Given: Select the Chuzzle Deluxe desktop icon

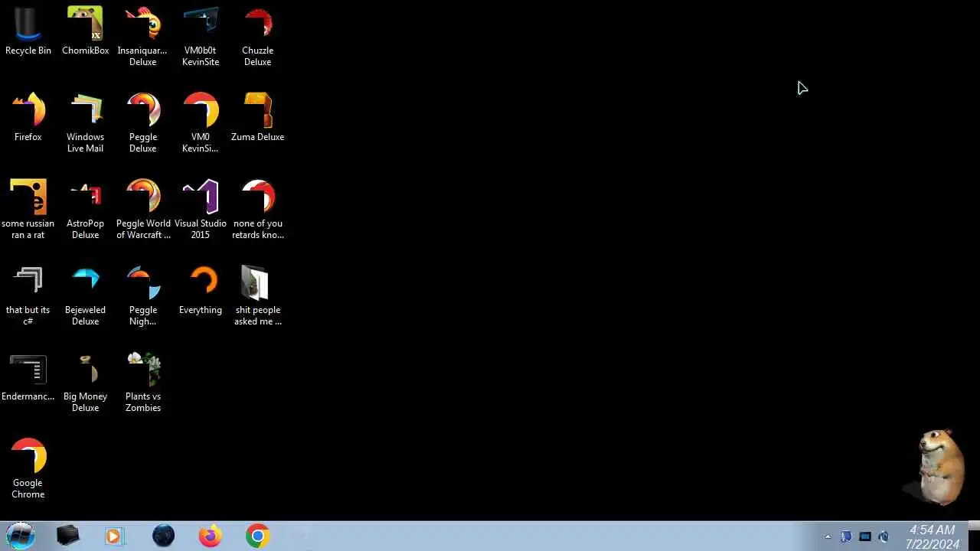Looking at the screenshot, I should click(x=258, y=37).
